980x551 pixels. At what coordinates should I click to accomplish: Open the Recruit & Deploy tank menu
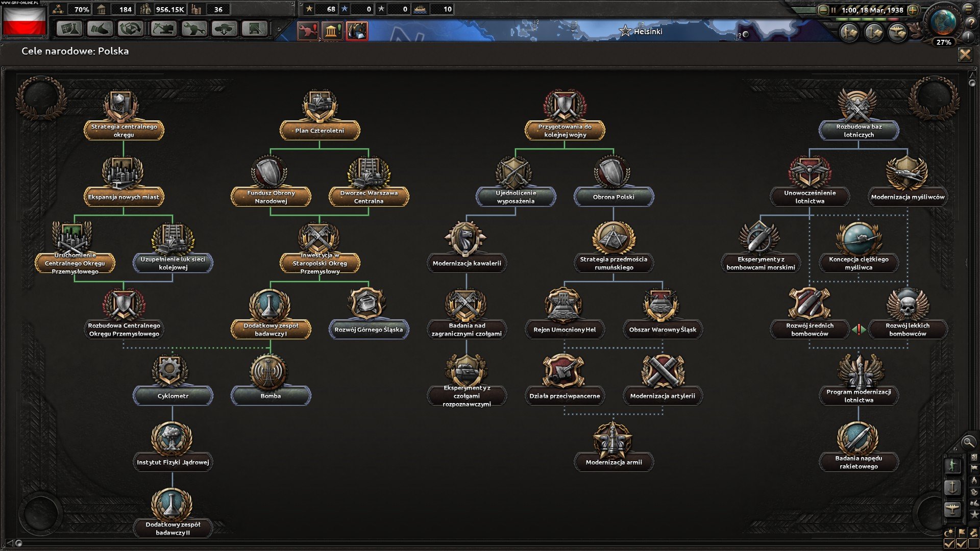coord(225,29)
